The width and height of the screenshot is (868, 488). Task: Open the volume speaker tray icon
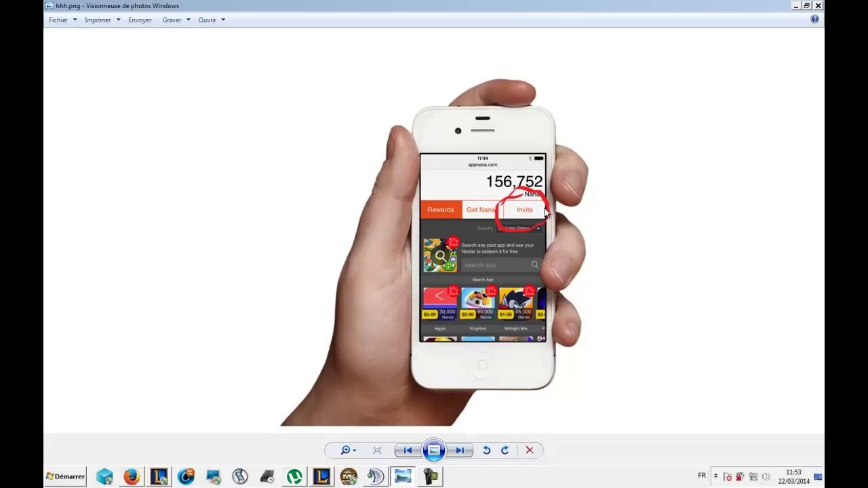coord(766,476)
